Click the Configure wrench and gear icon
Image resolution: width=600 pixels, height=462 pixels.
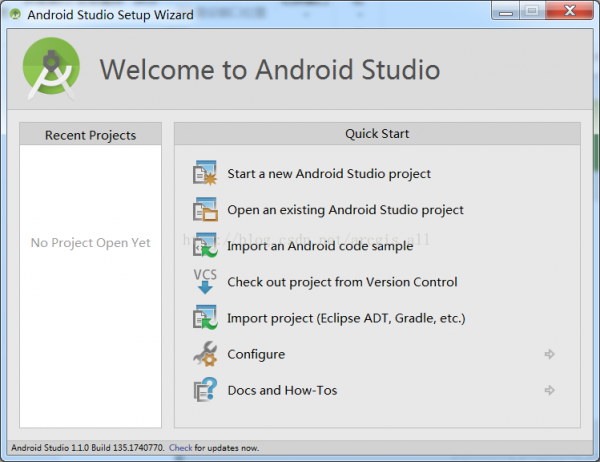205,354
